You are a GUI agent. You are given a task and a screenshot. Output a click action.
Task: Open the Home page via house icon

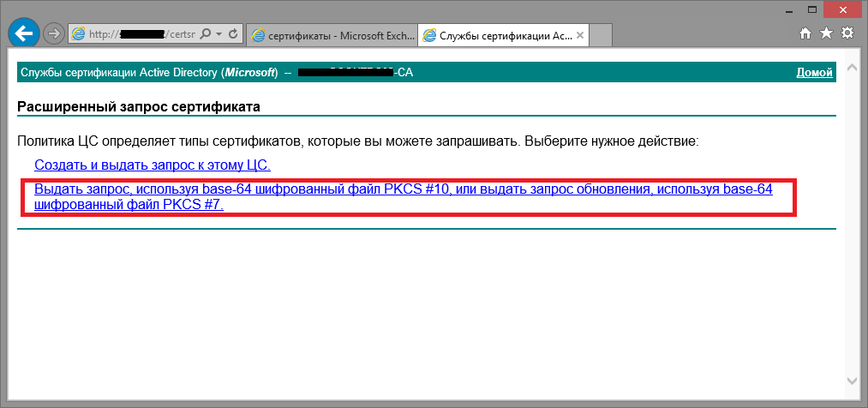[805, 33]
